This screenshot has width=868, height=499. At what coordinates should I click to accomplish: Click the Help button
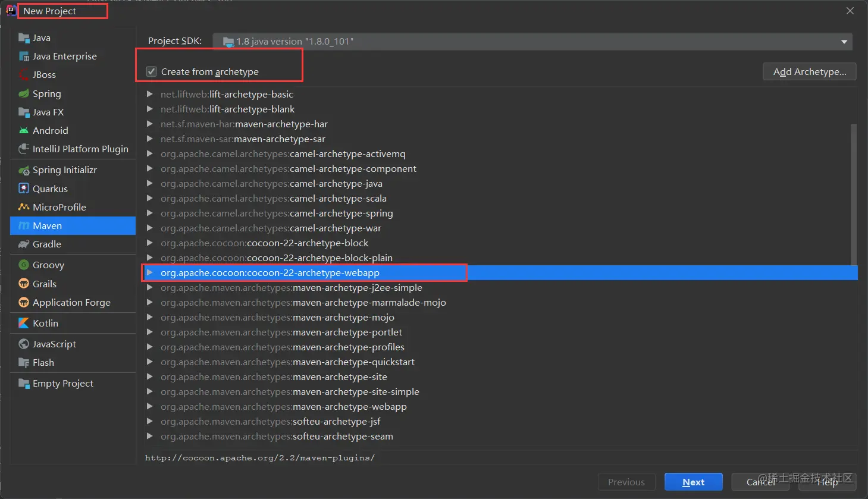coord(827,482)
